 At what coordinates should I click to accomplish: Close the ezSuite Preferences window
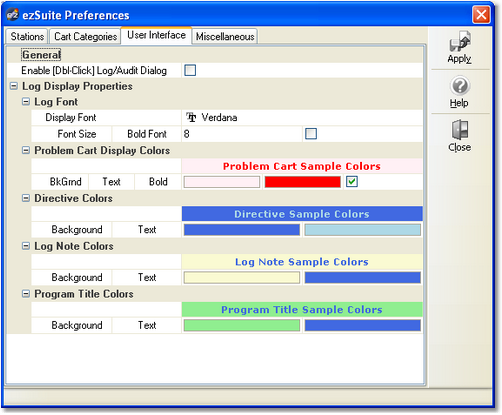481,15
